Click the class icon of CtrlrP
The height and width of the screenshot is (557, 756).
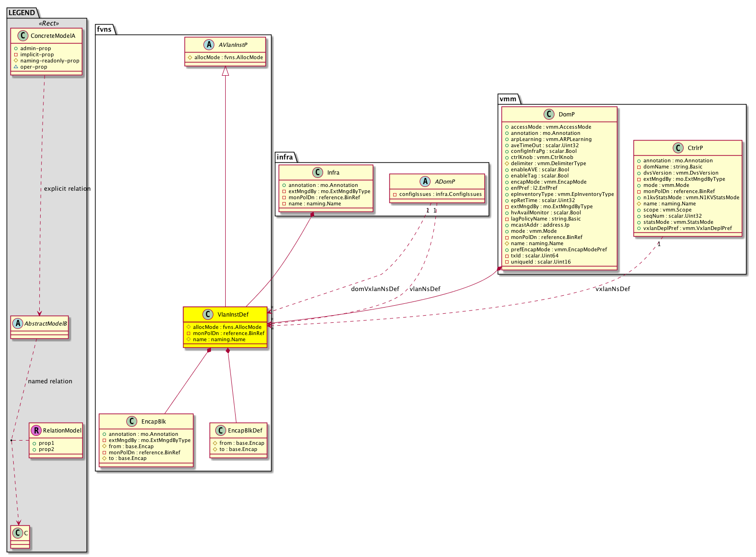(678, 148)
